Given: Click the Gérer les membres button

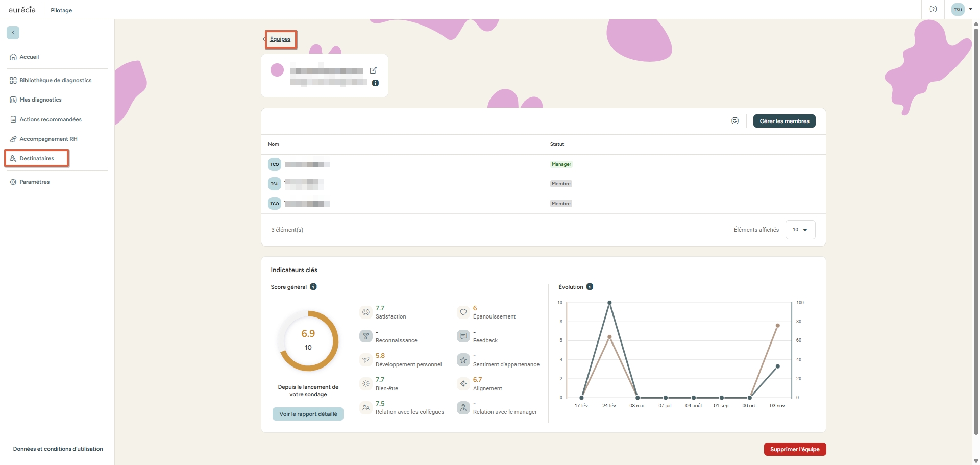Looking at the screenshot, I should pos(784,121).
